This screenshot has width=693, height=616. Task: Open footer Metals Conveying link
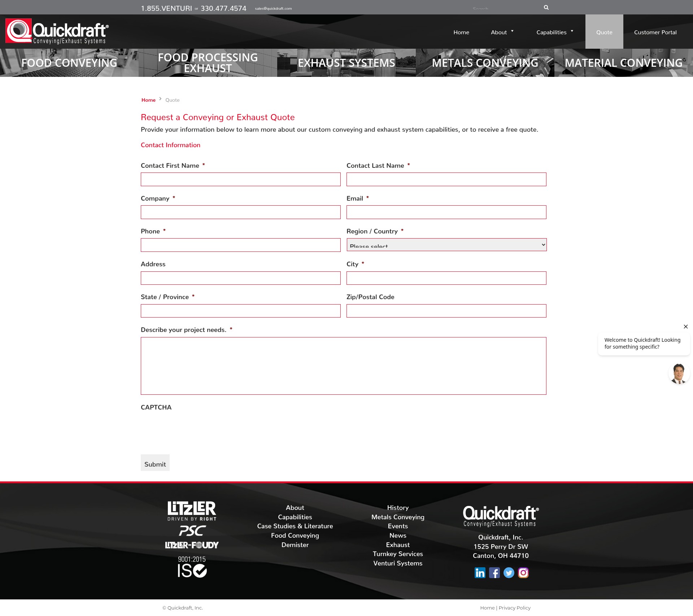coord(398,517)
